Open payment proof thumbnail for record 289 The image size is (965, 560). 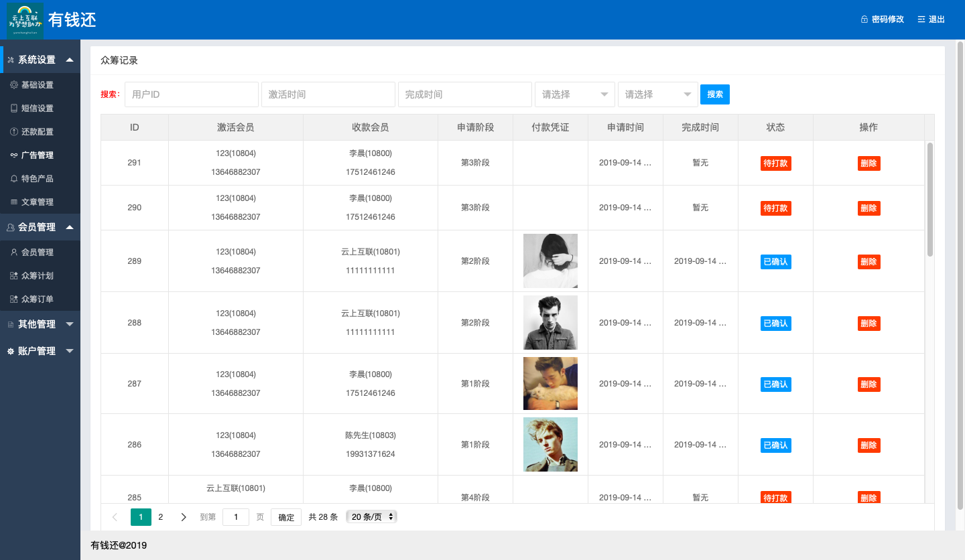pos(550,261)
